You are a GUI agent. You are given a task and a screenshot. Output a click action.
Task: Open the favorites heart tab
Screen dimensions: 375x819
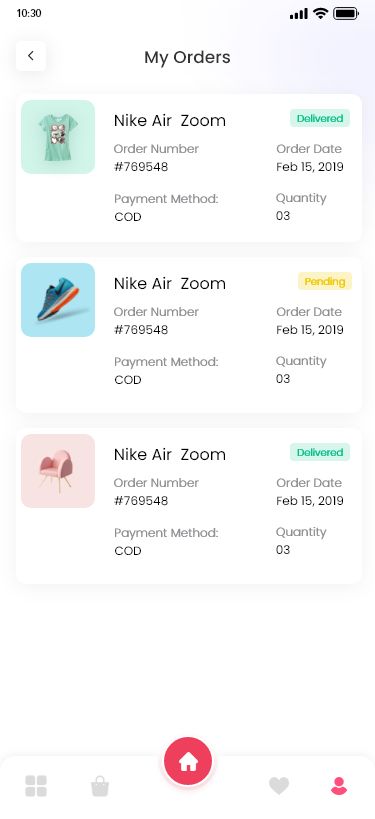279,786
